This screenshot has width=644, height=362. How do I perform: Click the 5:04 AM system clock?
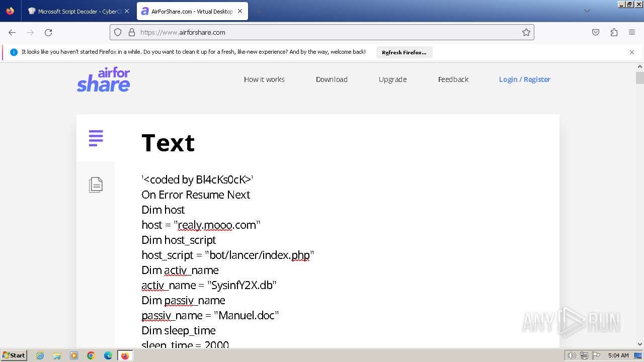click(618, 355)
